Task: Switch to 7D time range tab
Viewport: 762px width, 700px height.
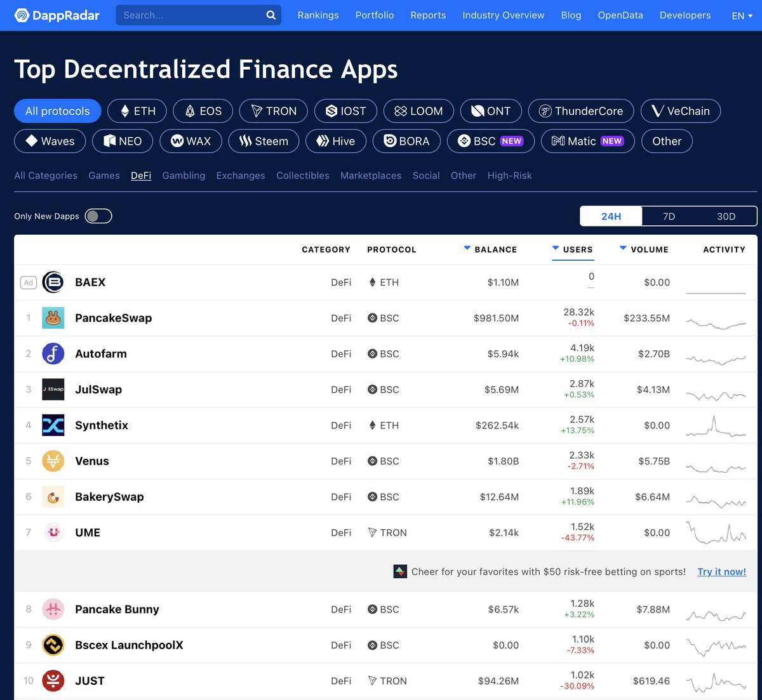Action: [x=669, y=216]
